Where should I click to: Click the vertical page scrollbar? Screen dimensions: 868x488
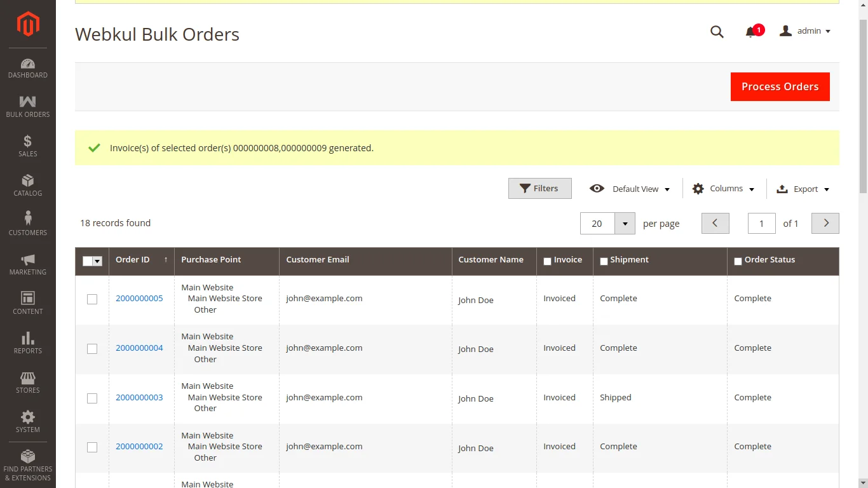coord(863,105)
